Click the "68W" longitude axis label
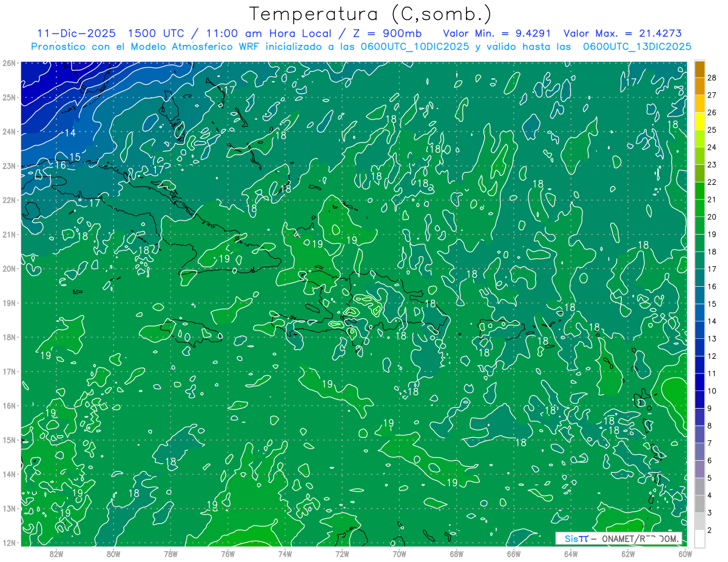 point(457,554)
